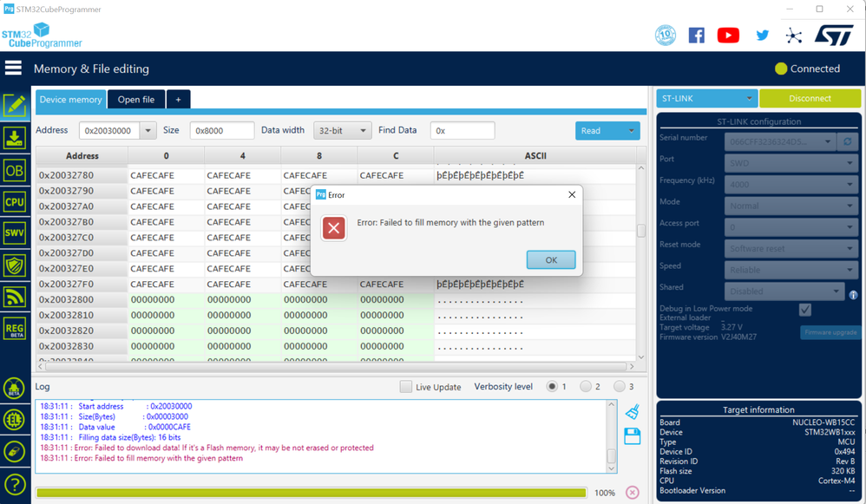This screenshot has height=504, width=866.
Task: Open the Speed Reliable dropdown
Action: coord(791,270)
